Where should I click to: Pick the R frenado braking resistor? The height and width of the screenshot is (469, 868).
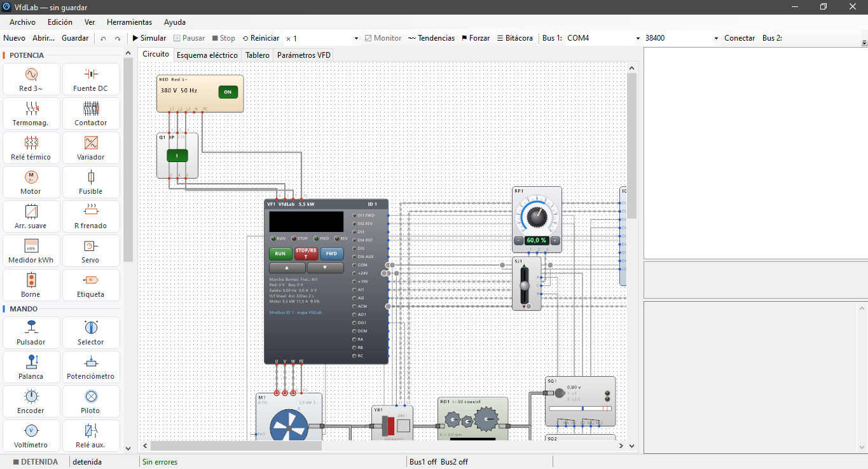pos(91,216)
